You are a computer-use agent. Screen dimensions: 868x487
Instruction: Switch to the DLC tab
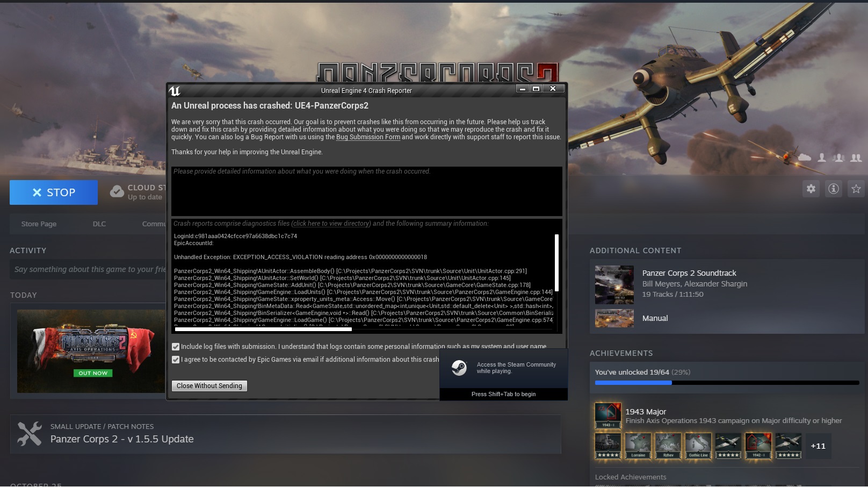(99, 224)
